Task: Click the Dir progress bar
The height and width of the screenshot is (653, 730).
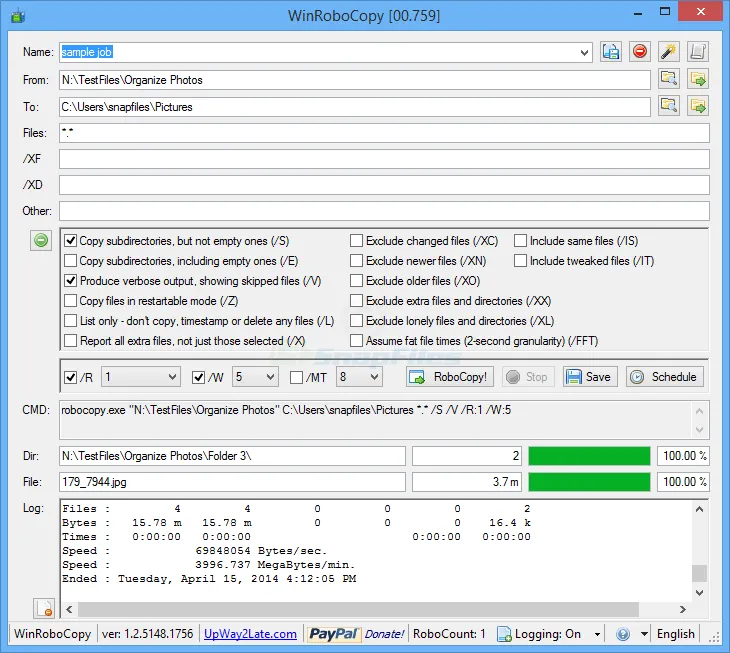Action: point(589,456)
